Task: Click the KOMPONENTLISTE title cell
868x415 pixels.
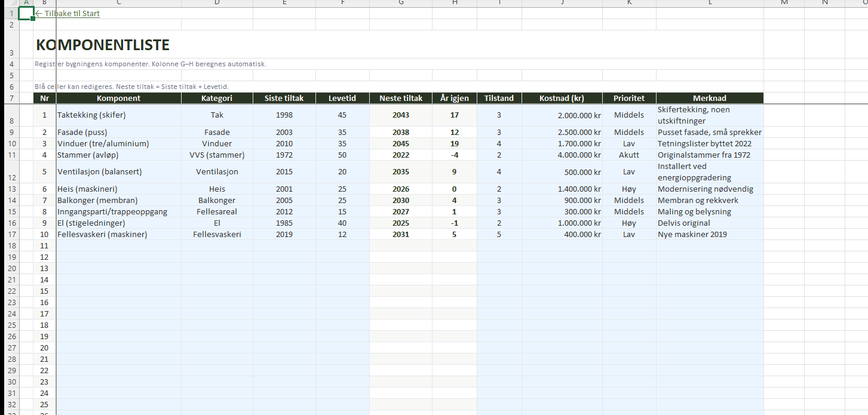Action: tap(103, 45)
